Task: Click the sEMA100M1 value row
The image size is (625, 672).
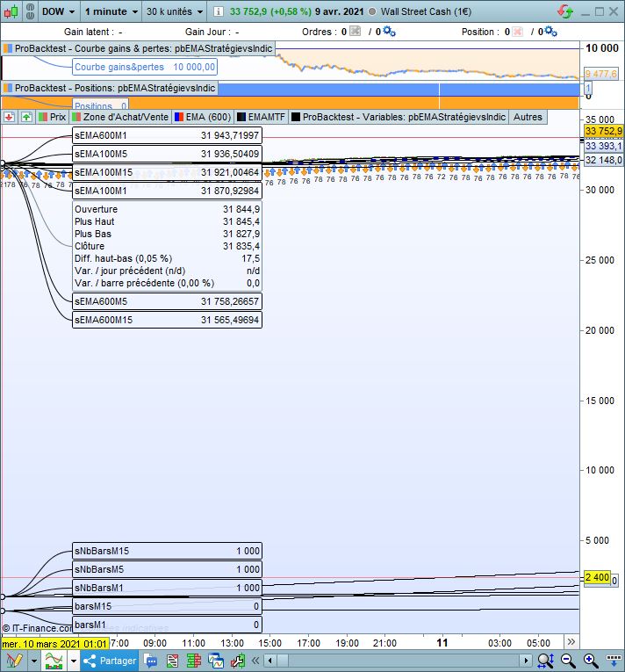Action: pos(167,191)
